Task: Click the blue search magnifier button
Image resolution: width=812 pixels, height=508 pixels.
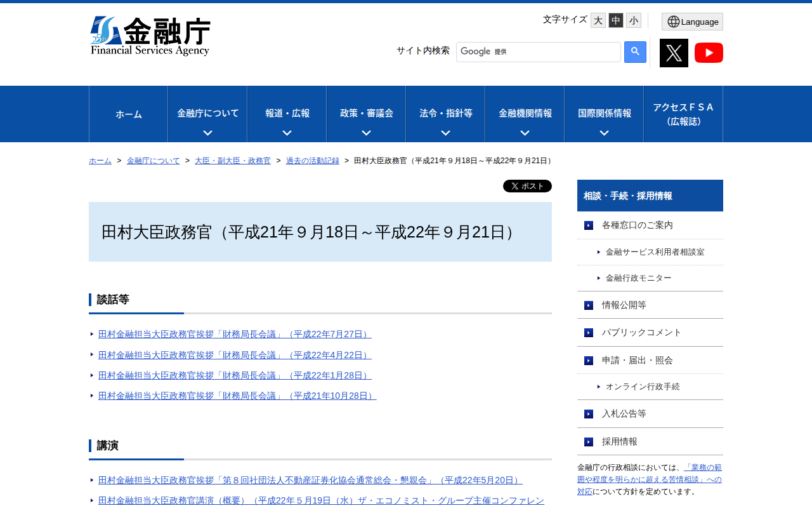Action: [x=635, y=52]
